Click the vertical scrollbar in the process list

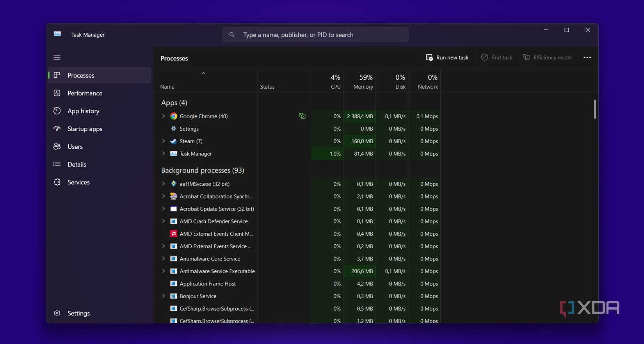[x=595, y=109]
